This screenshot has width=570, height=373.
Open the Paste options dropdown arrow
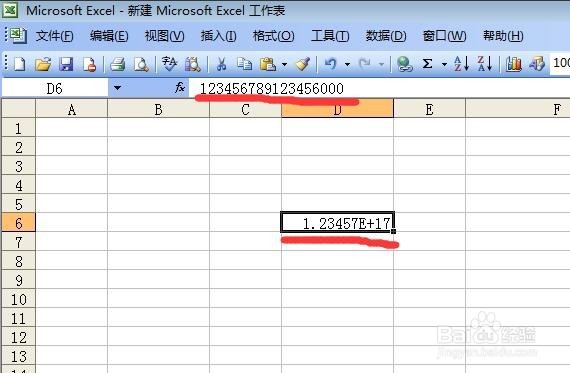pos(284,65)
